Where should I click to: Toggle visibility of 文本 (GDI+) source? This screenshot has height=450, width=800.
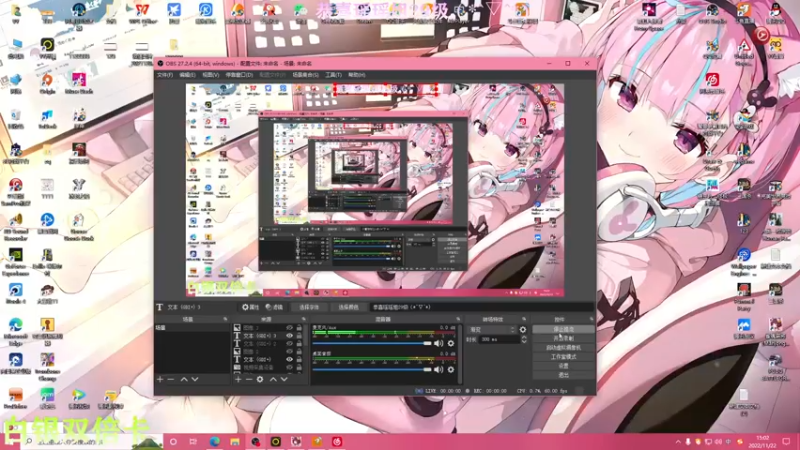(289, 359)
